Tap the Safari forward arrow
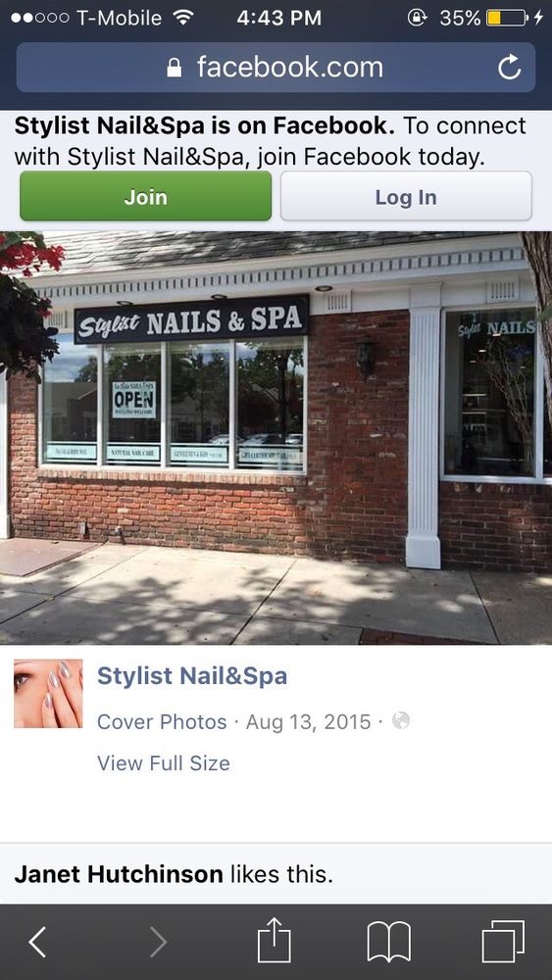This screenshot has height=980, width=552. [158, 942]
